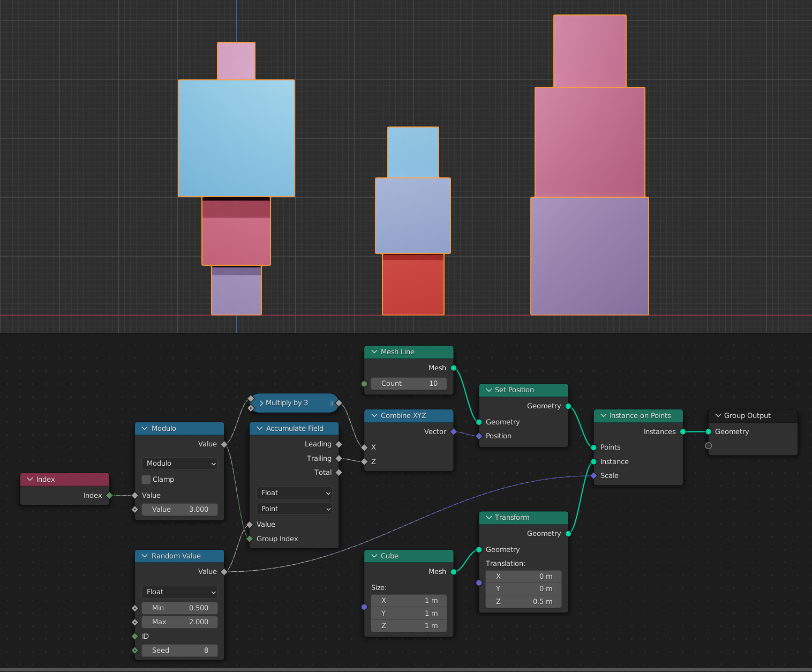This screenshot has height=672, width=812.
Task: Open the Point domain dropdown in Accumulate Field
Action: [294, 509]
